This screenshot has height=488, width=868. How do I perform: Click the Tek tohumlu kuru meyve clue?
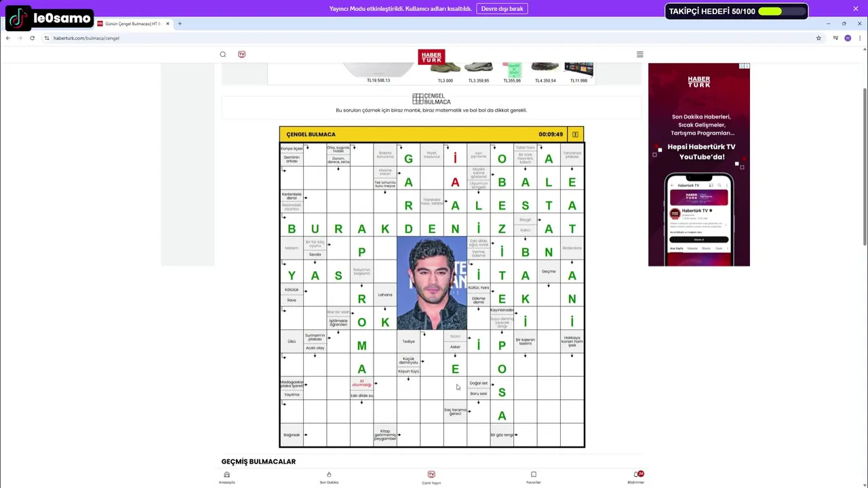point(384,184)
